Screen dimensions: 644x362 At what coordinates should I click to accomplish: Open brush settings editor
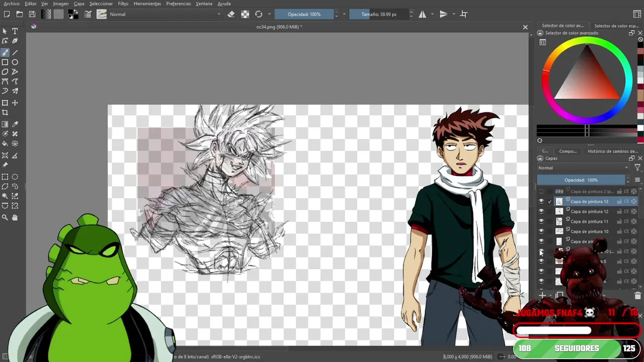[88, 14]
